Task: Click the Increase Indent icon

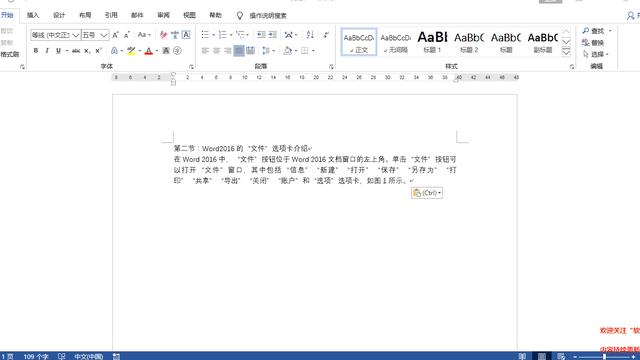Action: [x=273, y=35]
